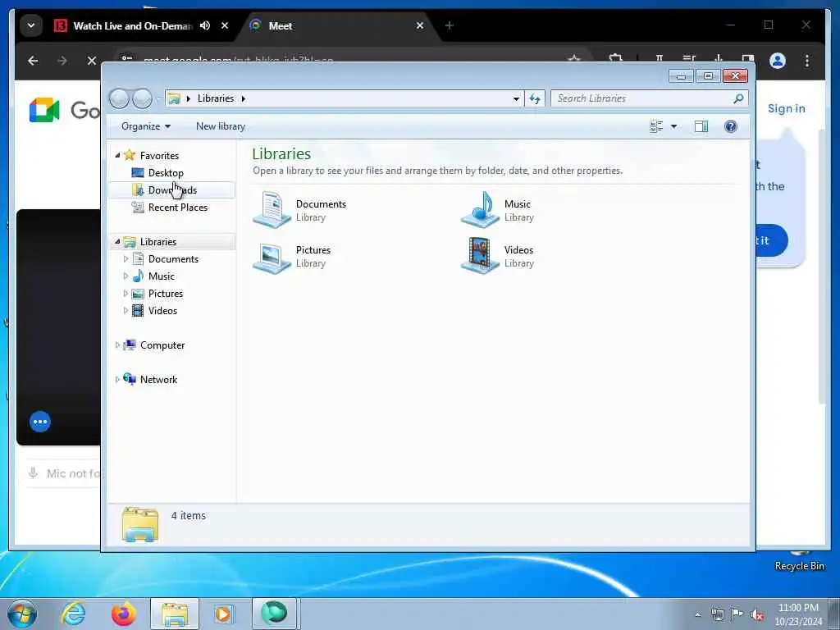Expand the Computer node in navigation tree
840x630 pixels.
(x=117, y=345)
